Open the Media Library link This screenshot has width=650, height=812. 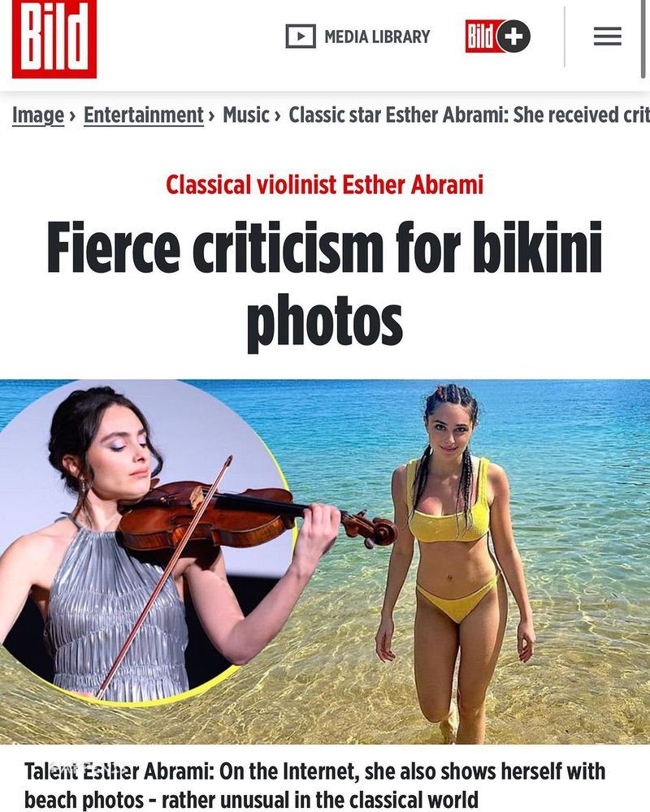357,37
